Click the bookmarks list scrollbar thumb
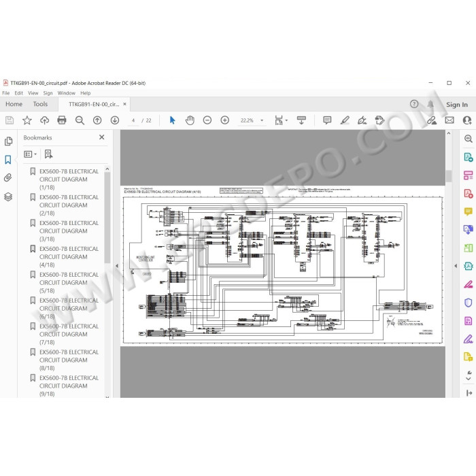 point(107,218)
